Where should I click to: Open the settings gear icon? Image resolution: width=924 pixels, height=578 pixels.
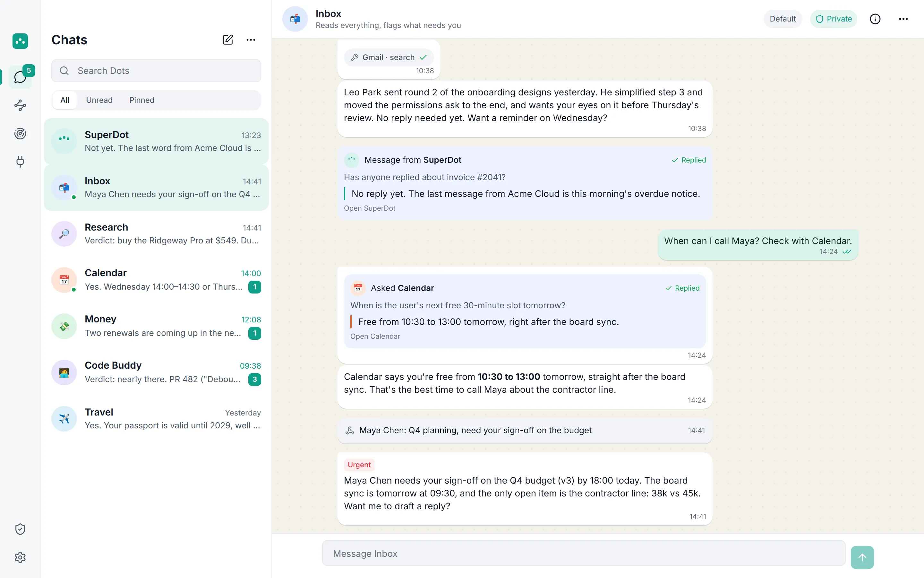[20, 557]
